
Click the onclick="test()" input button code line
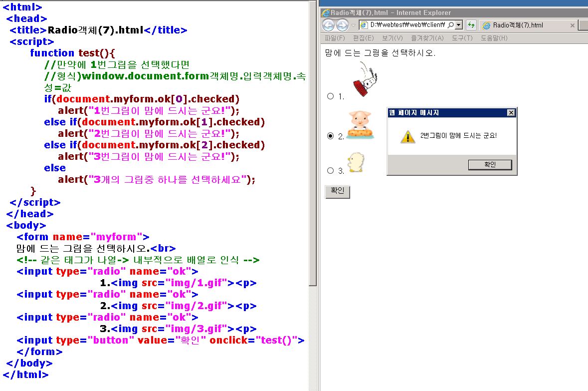161,340
